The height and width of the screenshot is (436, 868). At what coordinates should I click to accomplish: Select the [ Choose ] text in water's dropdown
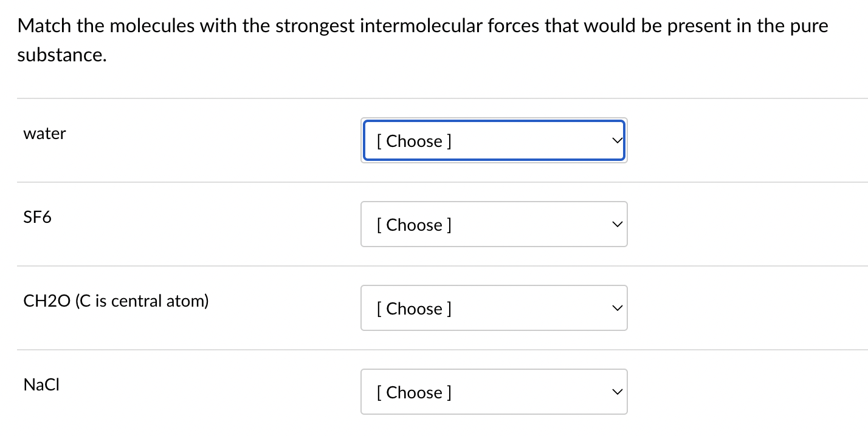pos(413,140)
